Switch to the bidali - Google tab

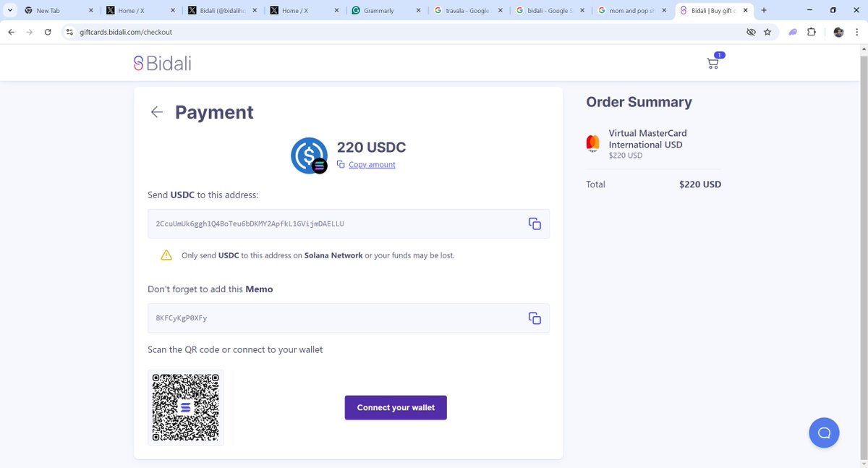click(549, 11)
